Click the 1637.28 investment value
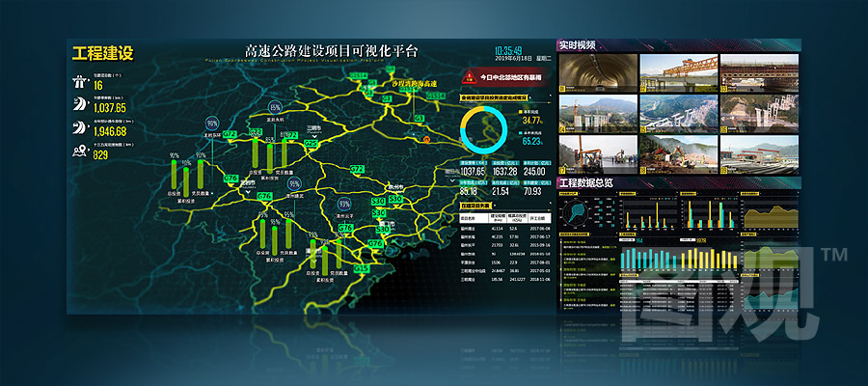The width and height of the screenshot is (868, 386). coord(504,172)
